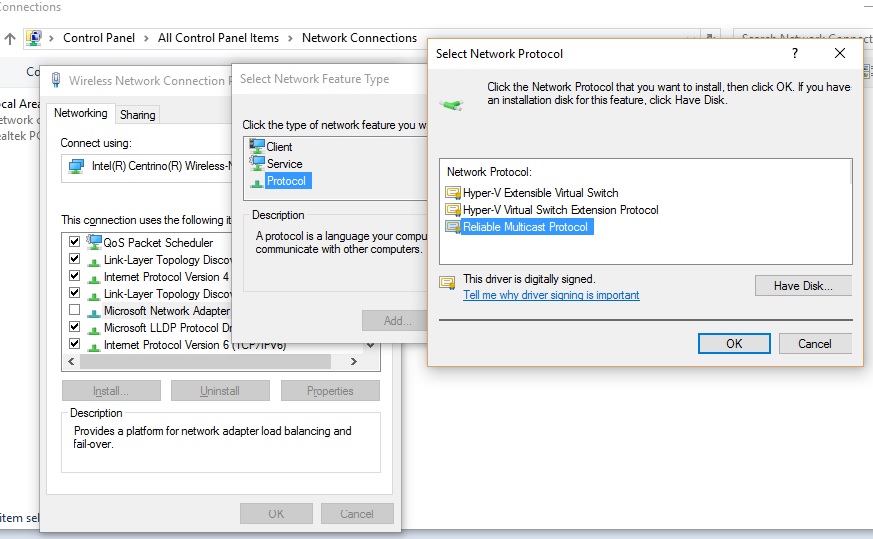The image size is (873, 539).
Task: Click the Intel Centrino adapter icon
Action: pos(76,166)
